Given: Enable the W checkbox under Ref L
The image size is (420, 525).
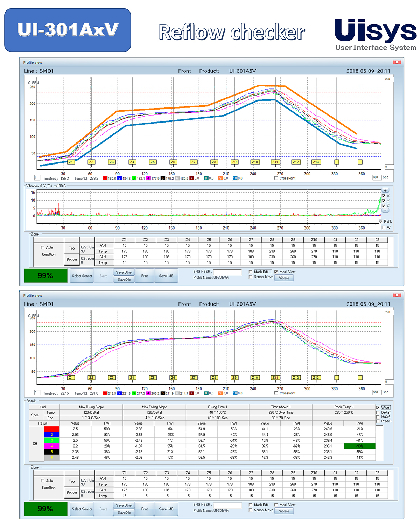Looking at the screenshot, I should 384,227.
